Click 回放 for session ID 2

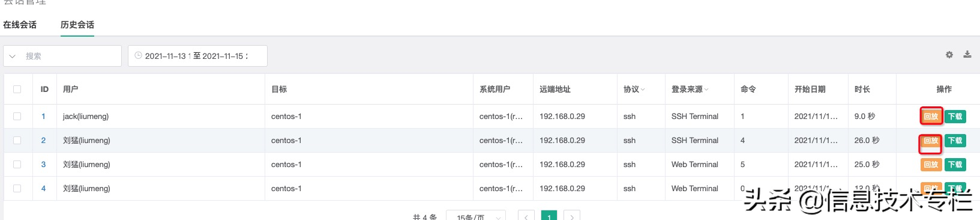click(x=931, y=140)
